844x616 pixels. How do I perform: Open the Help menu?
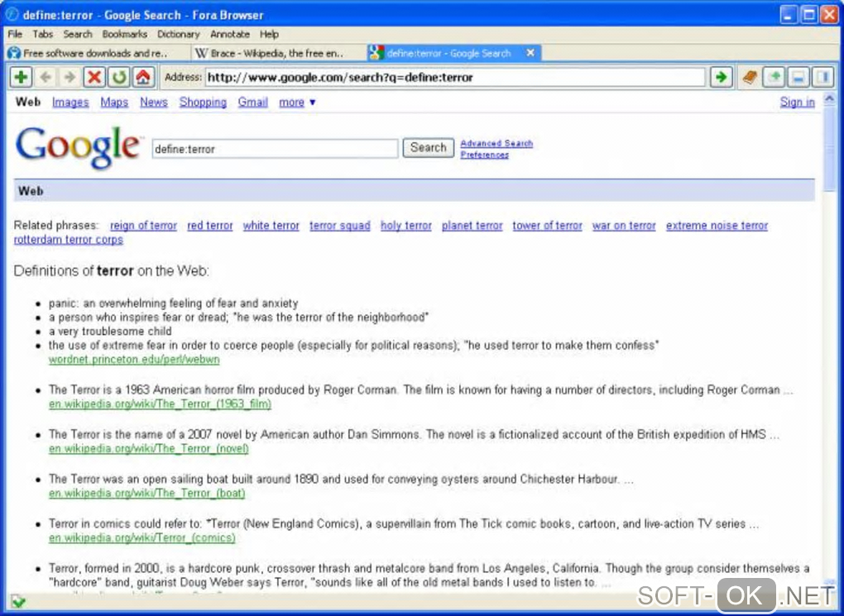click(x=269, y=34)
